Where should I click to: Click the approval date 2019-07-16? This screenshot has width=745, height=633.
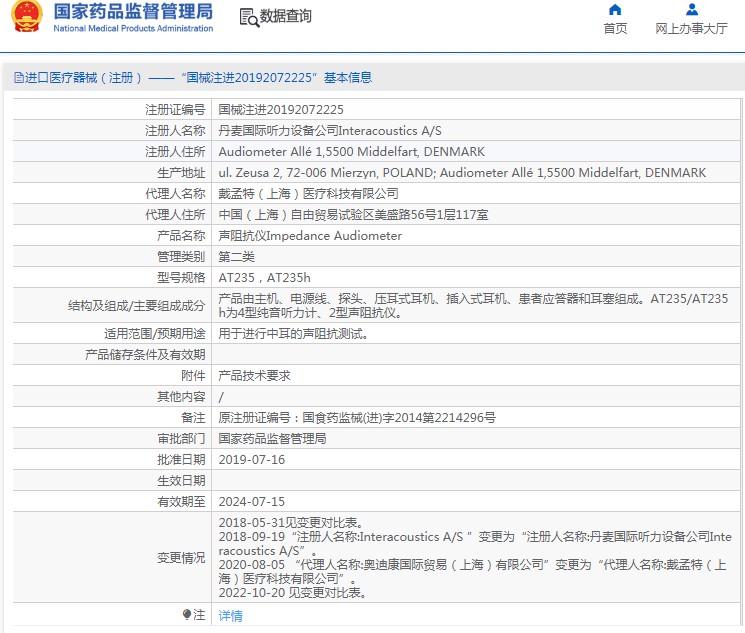click(251, 460)
